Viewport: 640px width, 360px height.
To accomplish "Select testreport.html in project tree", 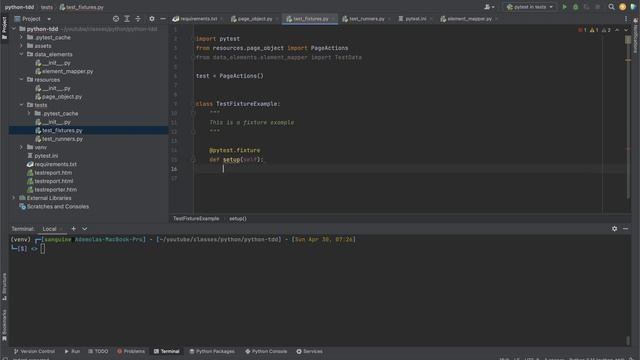I will point(53,181).
